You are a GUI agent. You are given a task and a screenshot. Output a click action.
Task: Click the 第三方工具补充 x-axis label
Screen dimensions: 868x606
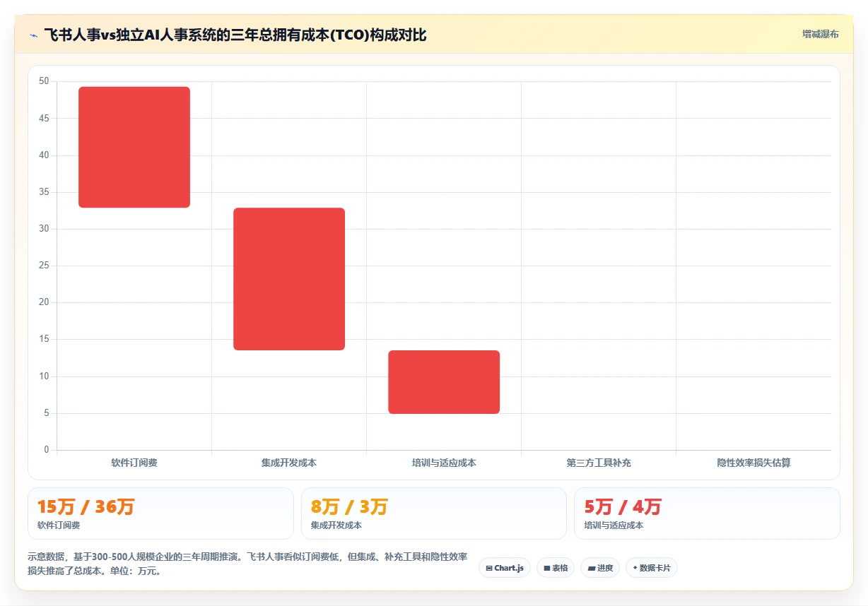(x=599, y=463)
